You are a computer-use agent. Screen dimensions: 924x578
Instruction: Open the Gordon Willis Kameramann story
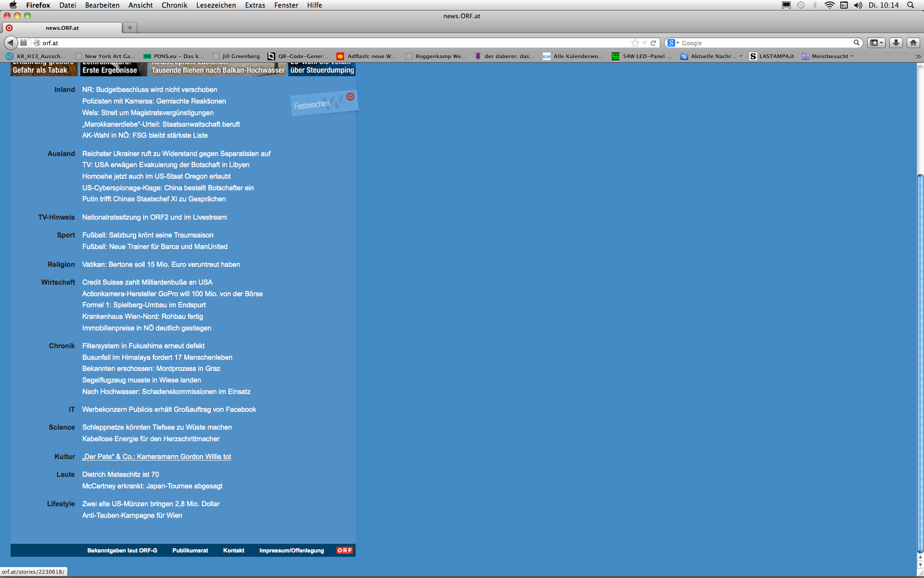157,457
